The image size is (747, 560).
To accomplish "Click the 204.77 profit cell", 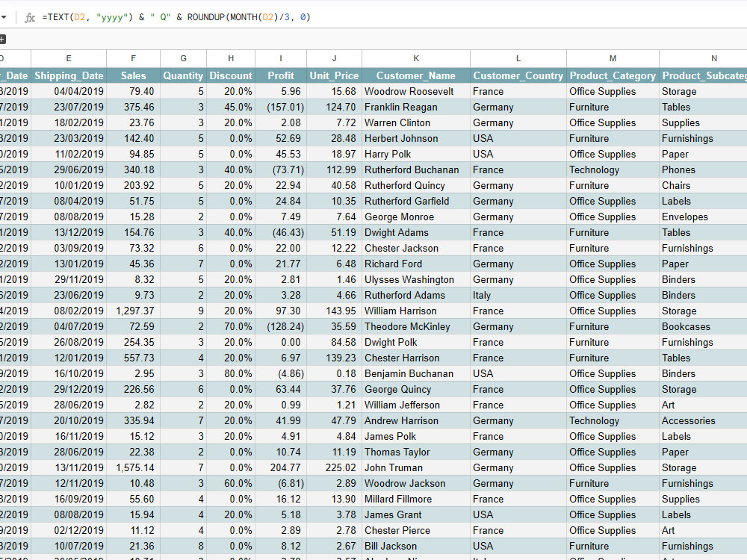I will tap(281, 467).
